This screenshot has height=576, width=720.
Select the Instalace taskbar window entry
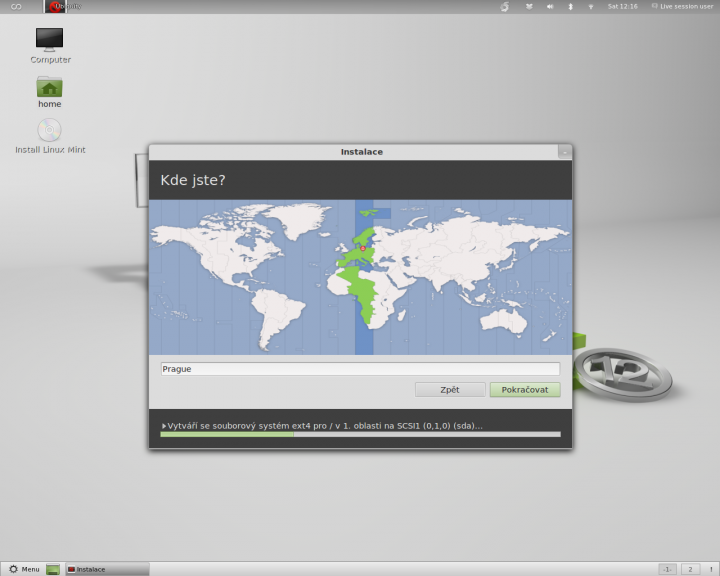pyautogui.click(x=107, y=569)
